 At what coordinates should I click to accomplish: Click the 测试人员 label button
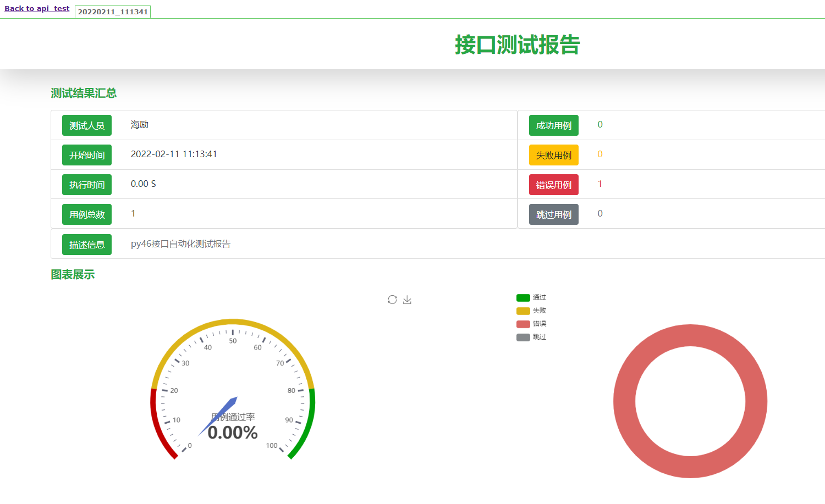point(87,125)
